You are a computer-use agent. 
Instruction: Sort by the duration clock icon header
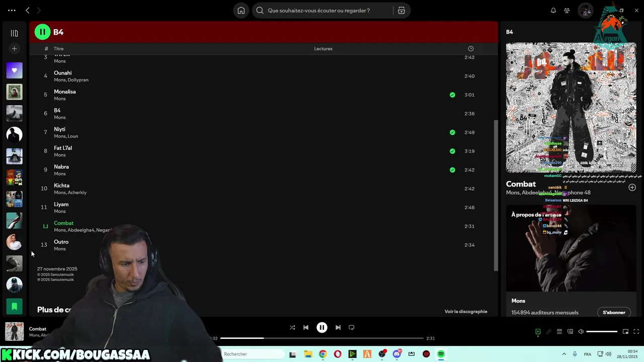(470, 49)
